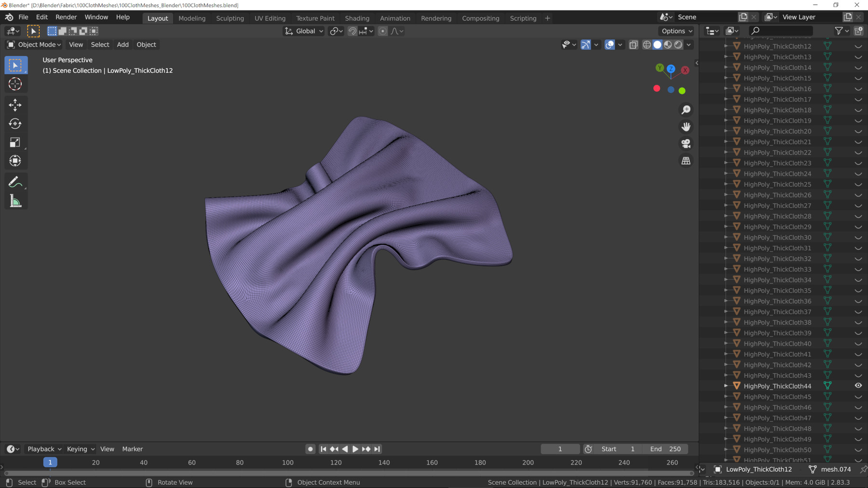The width and height of the screenshot is (868, 488).
Task: Open Object Mode dropdown
Action: click(x=34, y=45)
